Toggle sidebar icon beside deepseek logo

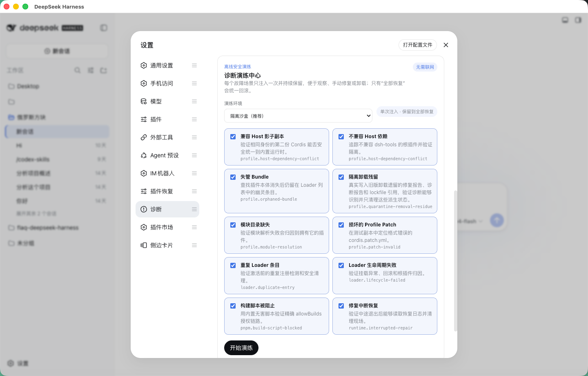click(x=104, y=28)
